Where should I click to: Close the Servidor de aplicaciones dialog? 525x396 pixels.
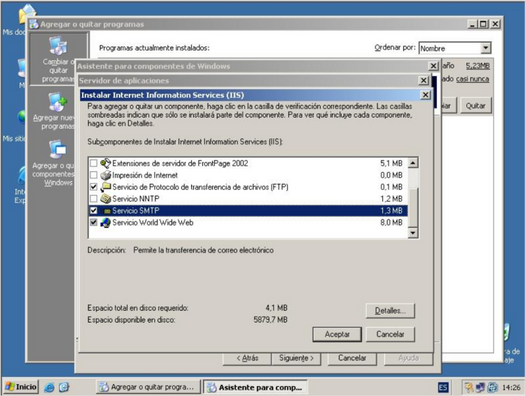point(424,80)
